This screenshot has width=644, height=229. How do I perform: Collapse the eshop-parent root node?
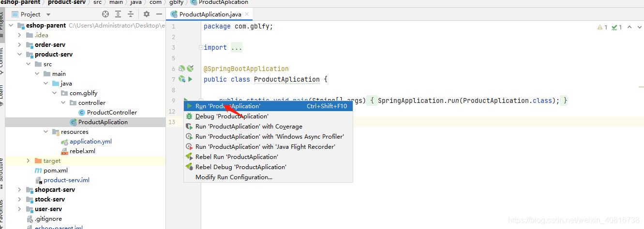coord(11,26)
